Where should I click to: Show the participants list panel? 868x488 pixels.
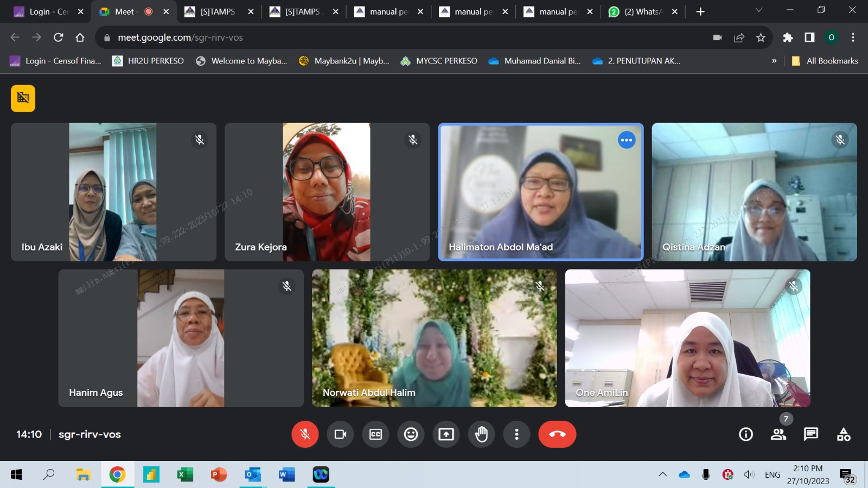coord(778,434)
